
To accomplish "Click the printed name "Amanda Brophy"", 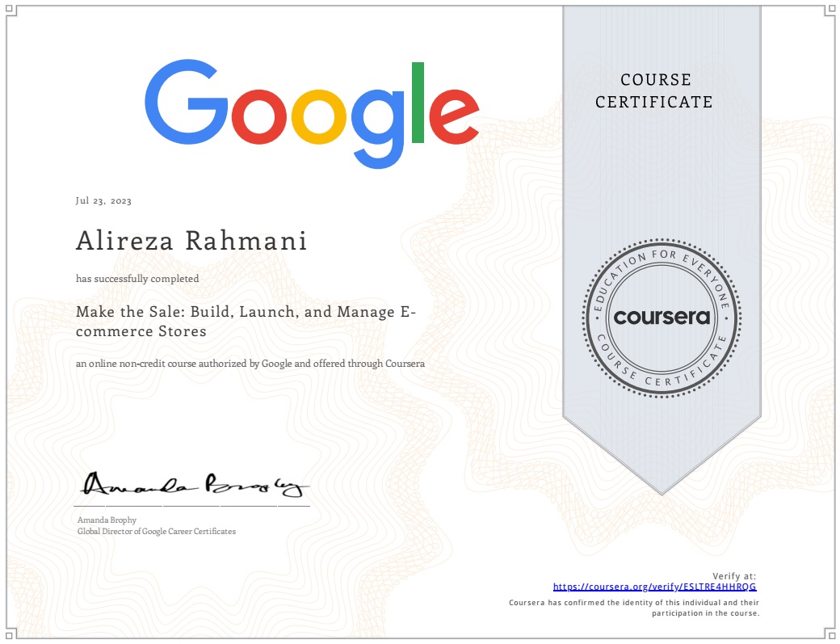I will pos(107,520).
